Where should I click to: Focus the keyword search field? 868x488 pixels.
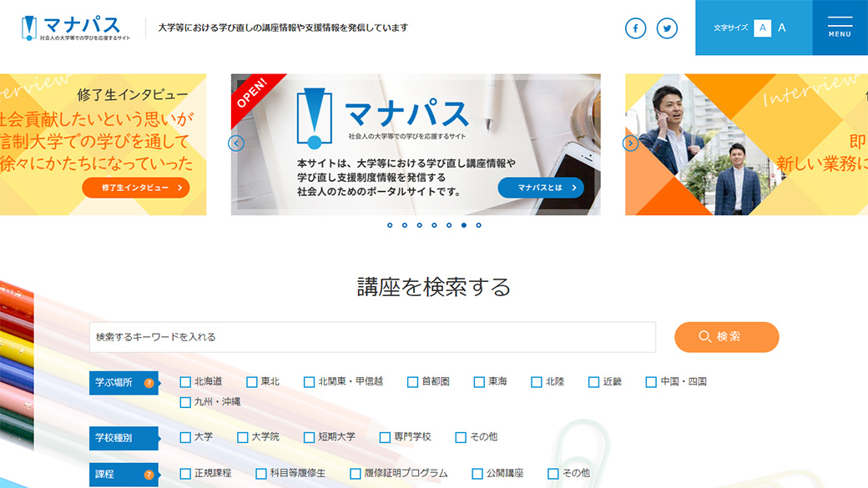[372, 337]
